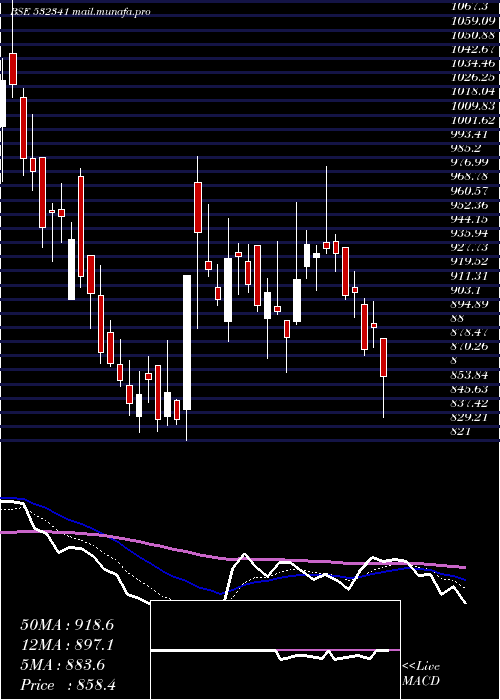
Task: Click the 976.99 price axis label
Action: [x=472, y=162]
